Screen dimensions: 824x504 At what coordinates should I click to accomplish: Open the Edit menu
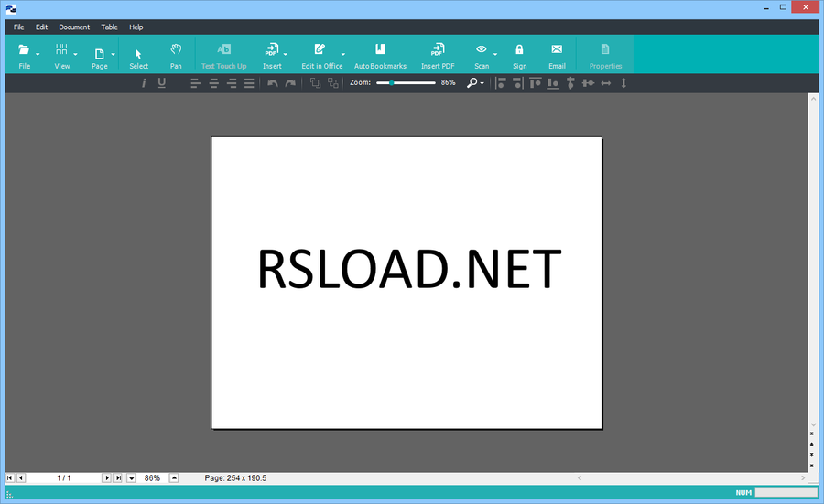(x=41, y=27)
